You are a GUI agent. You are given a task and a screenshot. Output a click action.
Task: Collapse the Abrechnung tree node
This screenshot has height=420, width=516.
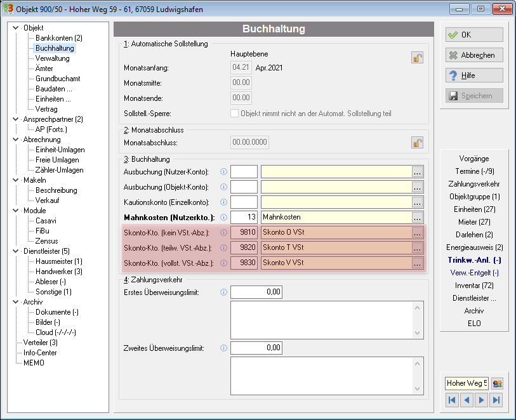pyautogui.click(x=15, y=140)
